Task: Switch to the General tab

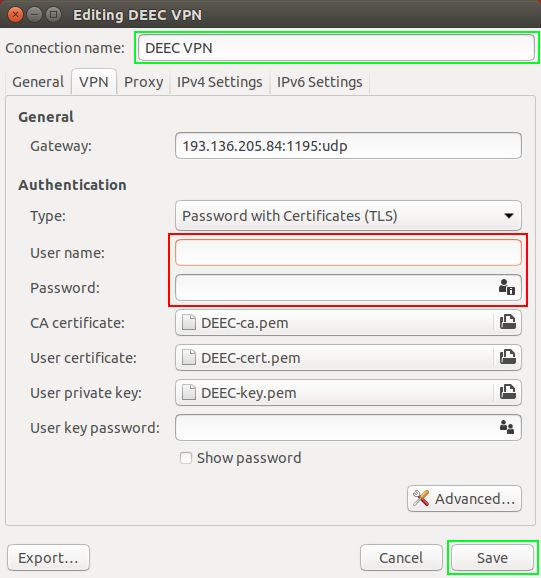Action: (38, 82)
